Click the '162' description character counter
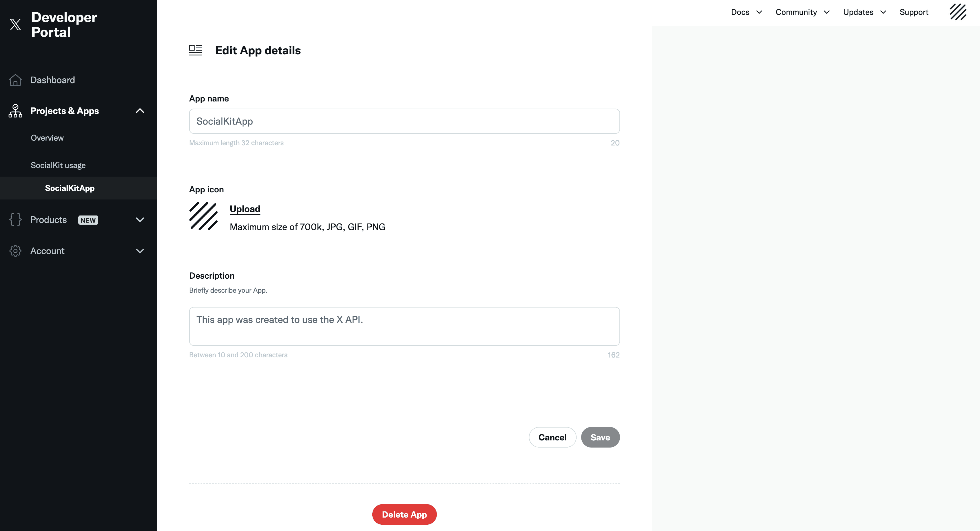The image size is (980, 531). click(614, 355)
